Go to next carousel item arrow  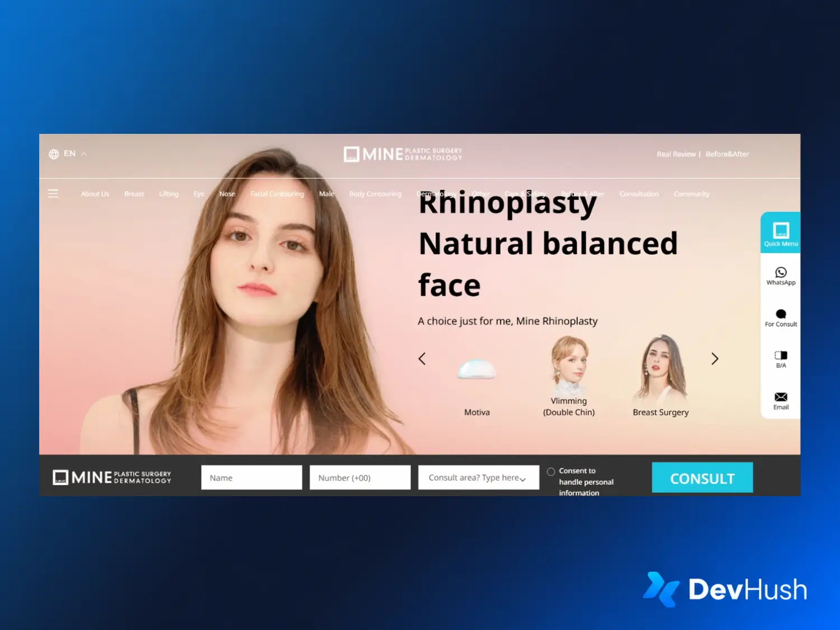coord(715,359)
